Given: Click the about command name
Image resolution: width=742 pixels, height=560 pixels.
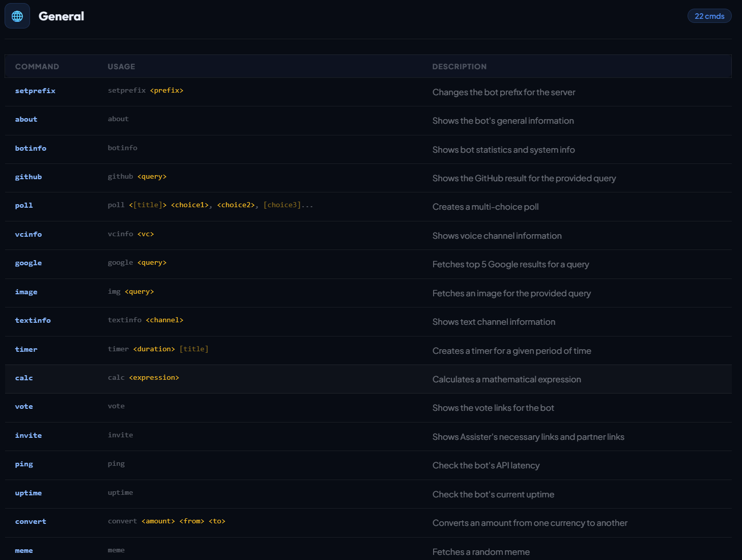Looking at the screenshot, I should click(x=26, y=119).
